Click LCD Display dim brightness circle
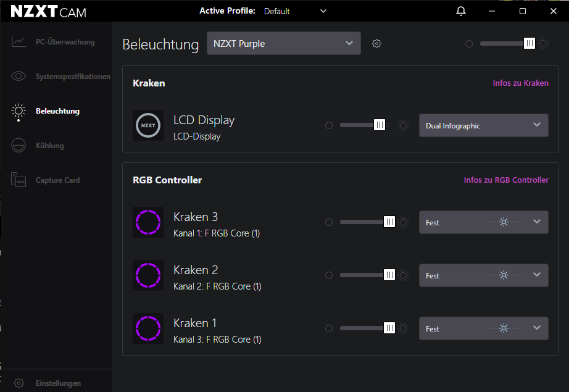Viewport: 569px width, 392px height. [x=329, y=125]
